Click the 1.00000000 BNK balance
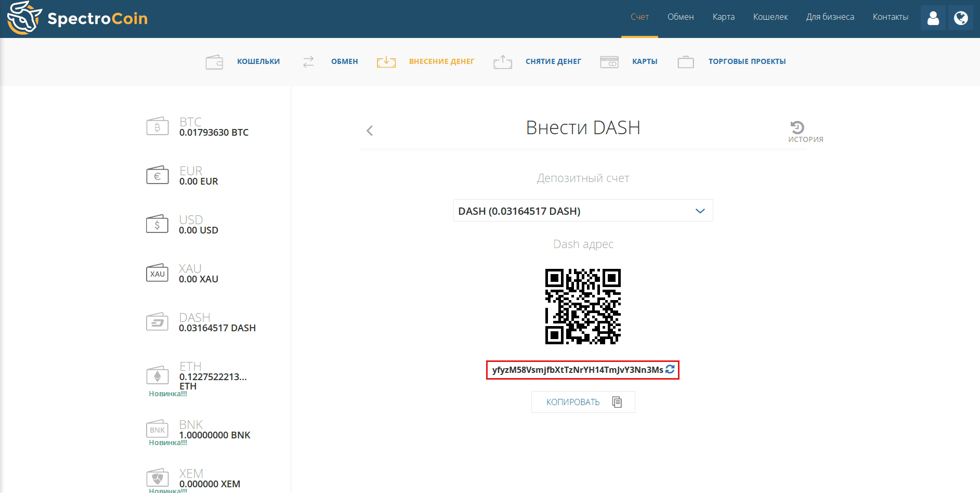Screen dimensions: 980x493 point(215,435)
